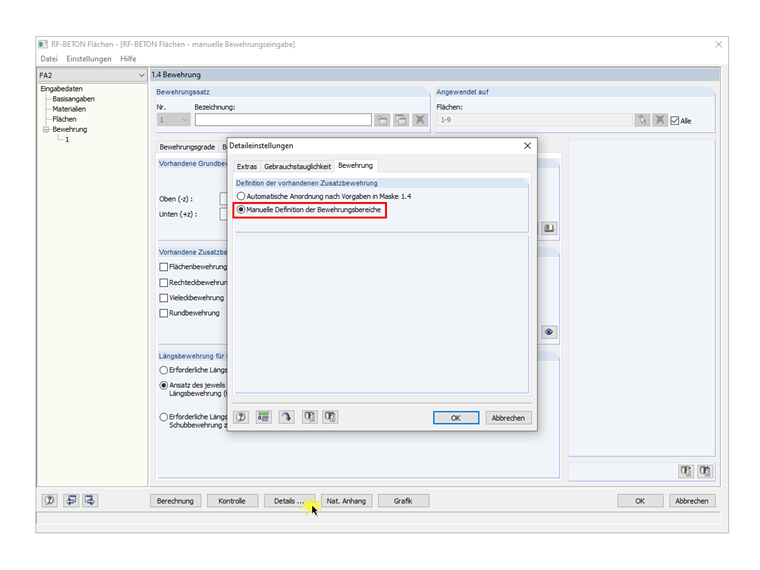This screenshot has height=570, width=760.
Task: Click main window help icon bottom left
Action: click(x=49, y=501)
